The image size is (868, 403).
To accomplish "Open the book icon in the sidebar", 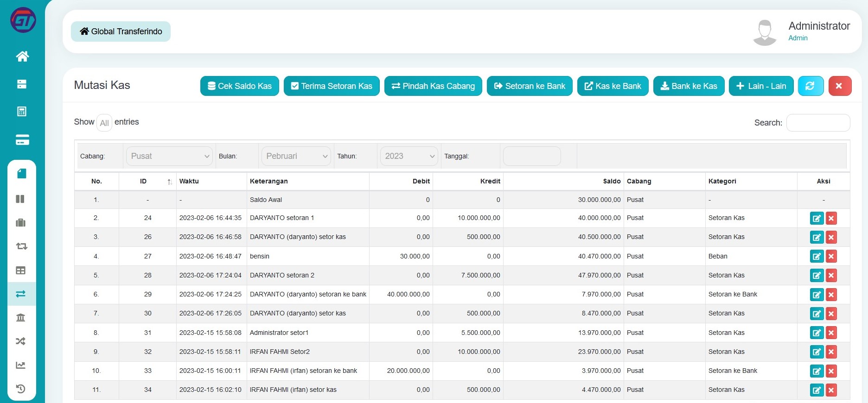I will tap(22, 174).
